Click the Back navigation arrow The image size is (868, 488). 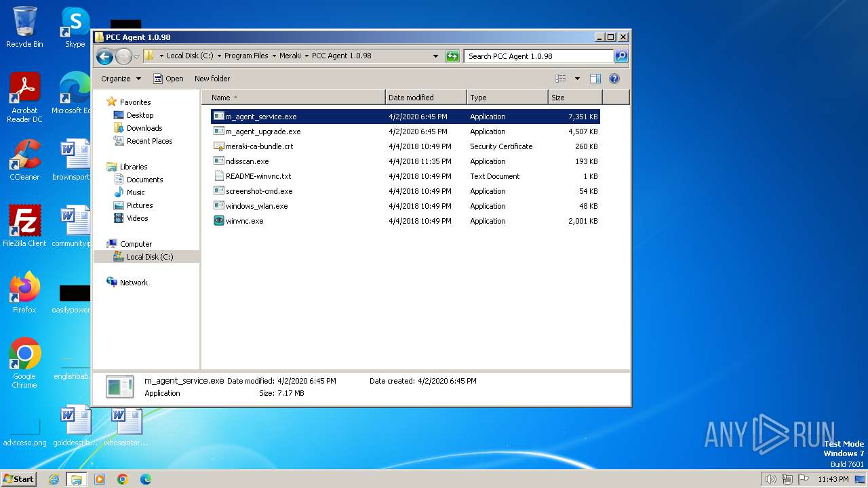click(104, 56)
